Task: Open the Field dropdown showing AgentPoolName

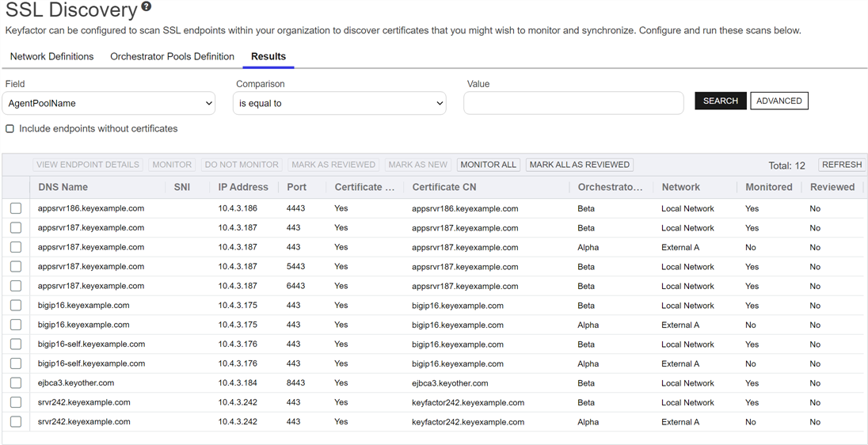Action: click(108, 103)
